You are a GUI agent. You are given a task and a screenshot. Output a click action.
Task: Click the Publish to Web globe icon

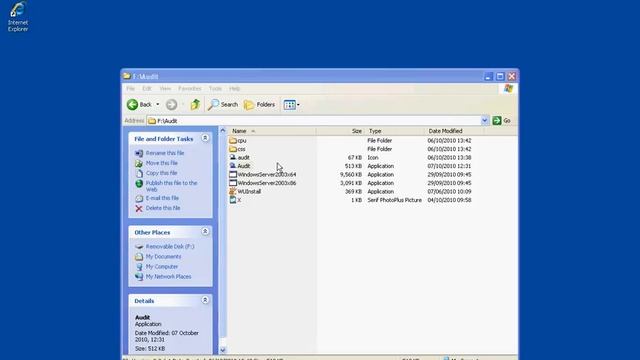[139, 184]
